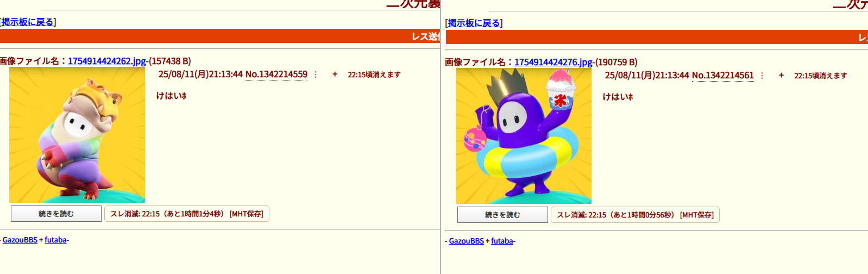Click left post comment けはいﾎ
This screenshot has height=274, width=868.
172,96
